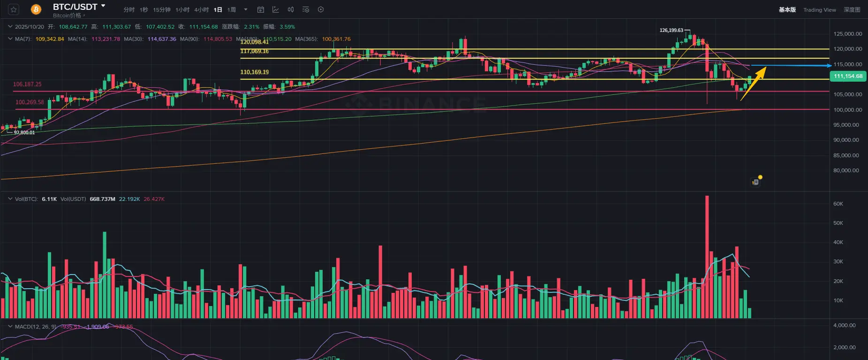Switch to the 4小时 interval
The height and width of the screenshot is (360, 868).
(202, 9)
